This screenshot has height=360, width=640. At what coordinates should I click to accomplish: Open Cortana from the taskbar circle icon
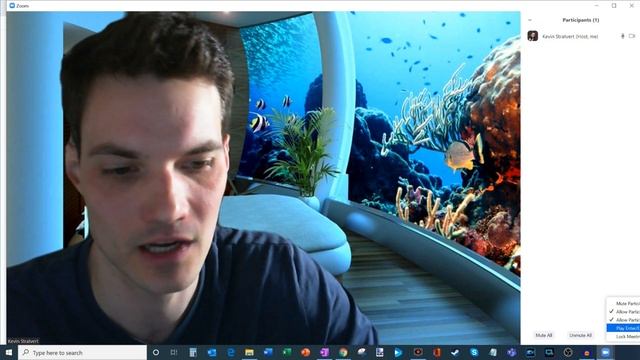(156, 352)
